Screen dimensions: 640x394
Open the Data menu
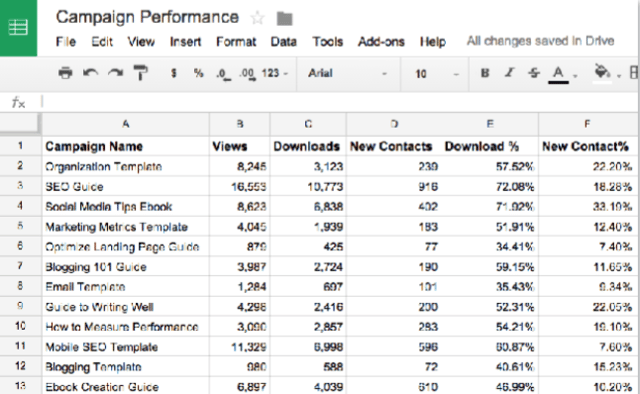[283, 42]
